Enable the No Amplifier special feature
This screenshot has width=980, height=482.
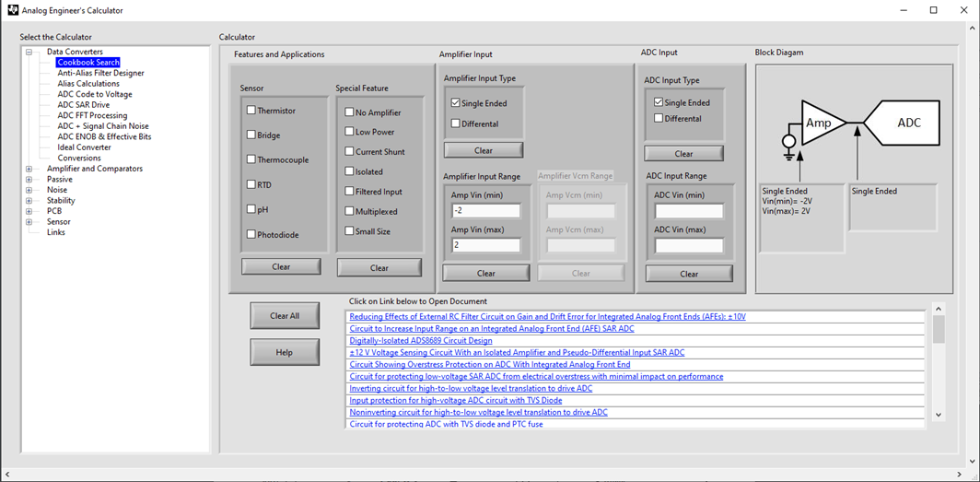point(349,112)
